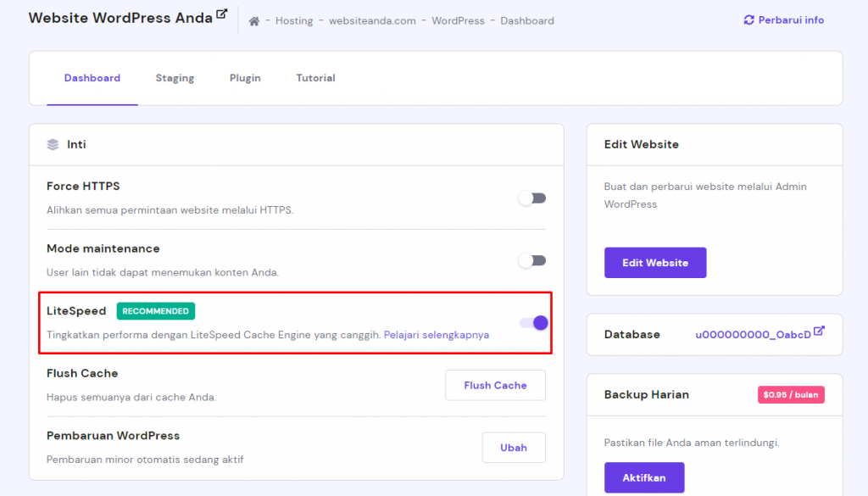The width and height of the screenshot is (868, 496).
Task: Click the $0.95 / bulan price badge
Action: point(791,394)
